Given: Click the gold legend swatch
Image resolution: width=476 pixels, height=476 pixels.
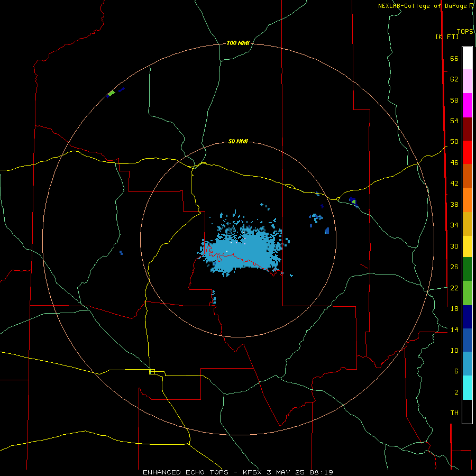Looking at the screenshot, I should point(467,224).
